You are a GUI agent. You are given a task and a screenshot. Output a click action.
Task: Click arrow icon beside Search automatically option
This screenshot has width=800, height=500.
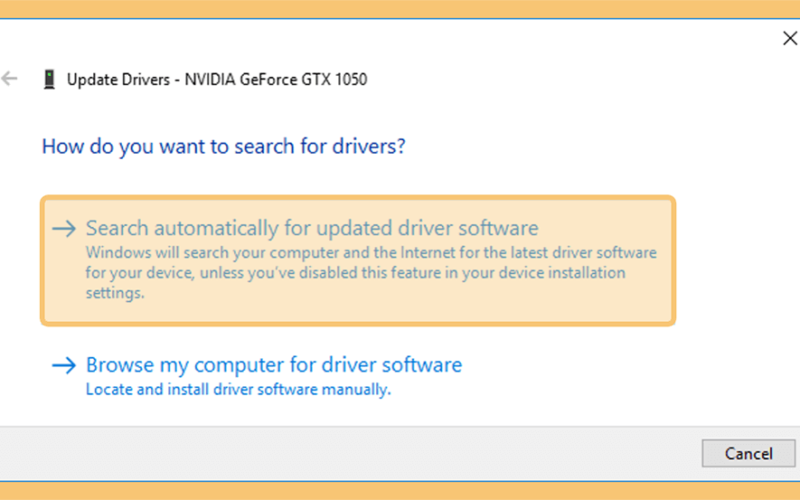pyautogui.click(x=64, y=229)
